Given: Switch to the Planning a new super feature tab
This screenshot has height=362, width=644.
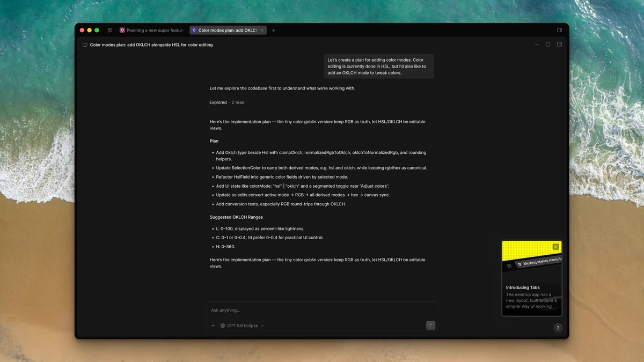Looking at the screenshot, I should pyautogui.click(x=152, y=31).
